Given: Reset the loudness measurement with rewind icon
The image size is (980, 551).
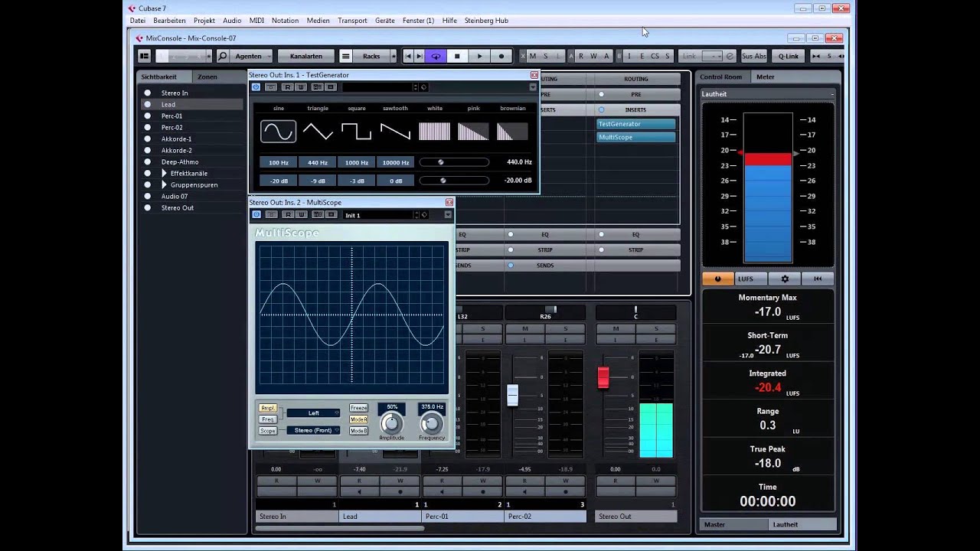Looking at the screenshot, I should 818,279.
